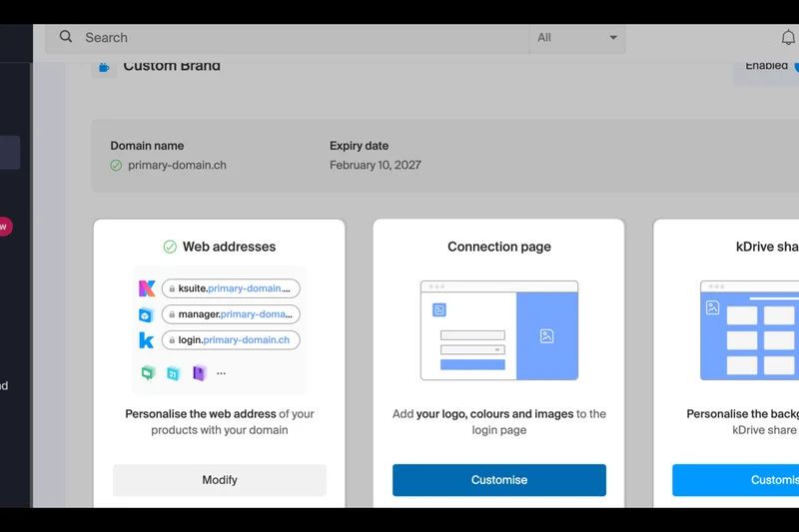Click the kSuite logo icon
The height and width of the screenshot is (532, 799).
[x=147, y=288]
